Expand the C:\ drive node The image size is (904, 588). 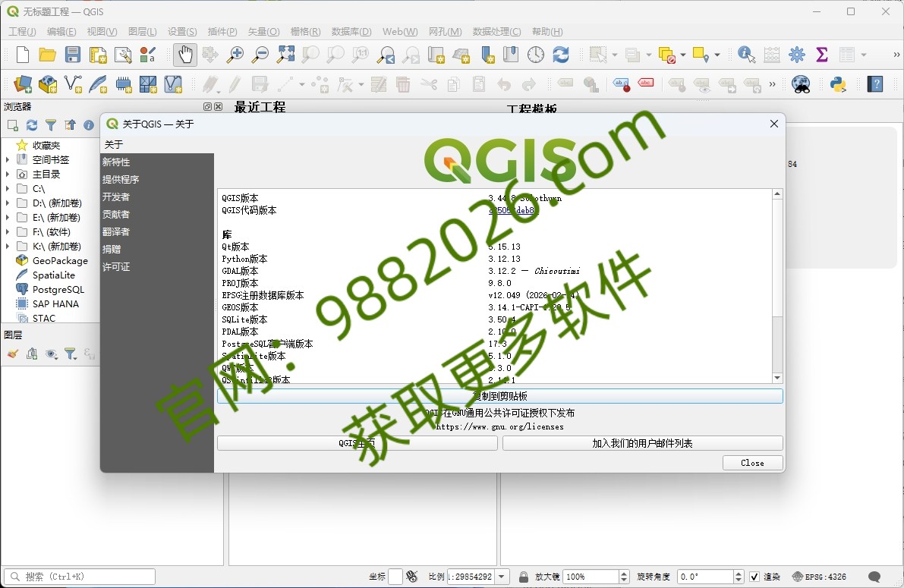click(x=8, y=188)
